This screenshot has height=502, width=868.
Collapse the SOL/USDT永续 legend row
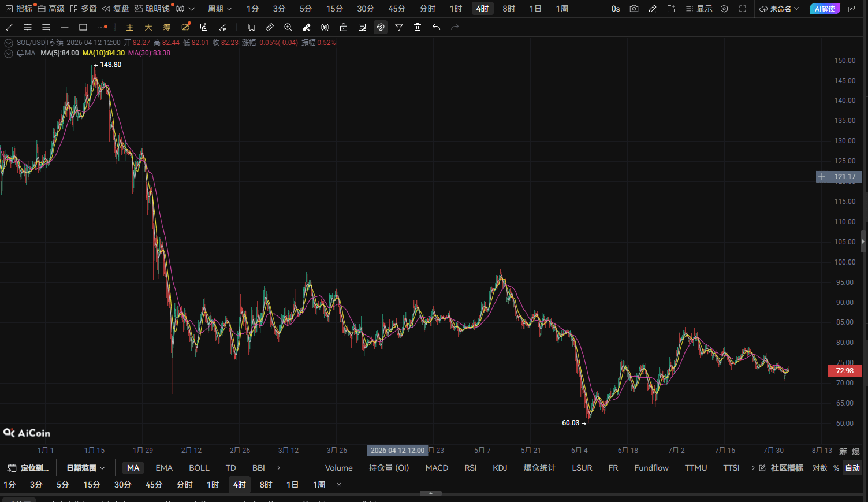(9, 43)
